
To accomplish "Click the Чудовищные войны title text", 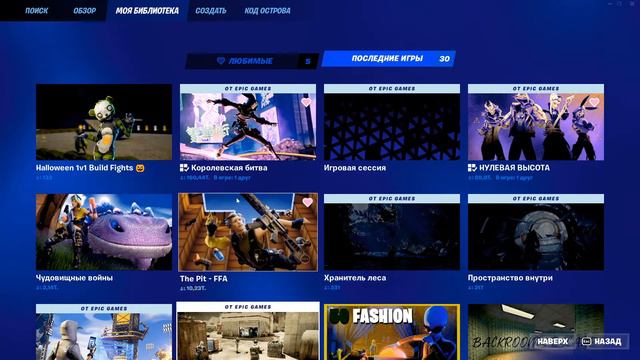I will pos(74,278).
